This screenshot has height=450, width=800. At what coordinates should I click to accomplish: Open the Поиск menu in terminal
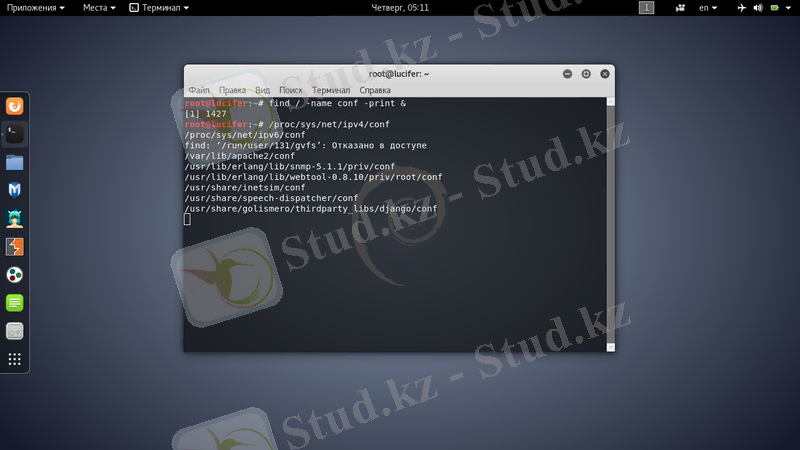pos(291,90)
